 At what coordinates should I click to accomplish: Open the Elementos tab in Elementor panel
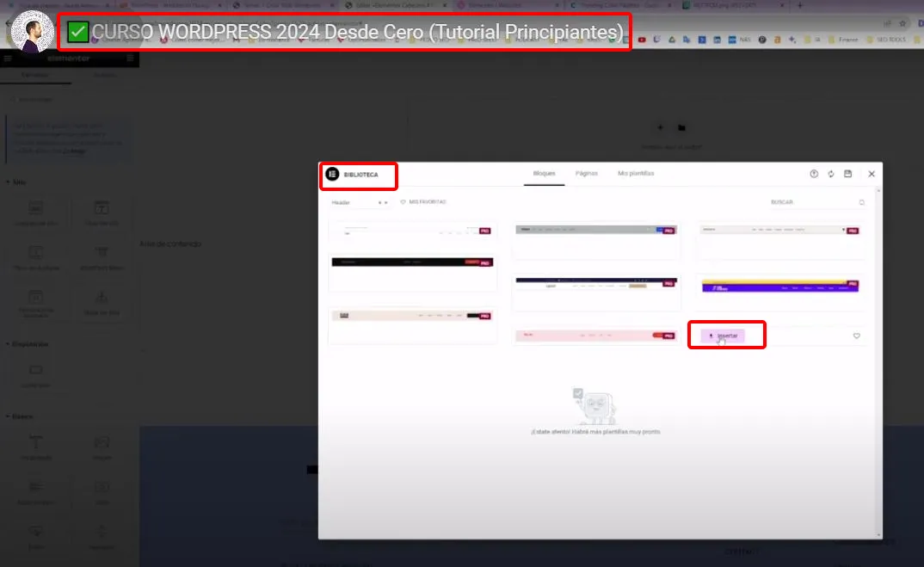[x=35, y=76]
